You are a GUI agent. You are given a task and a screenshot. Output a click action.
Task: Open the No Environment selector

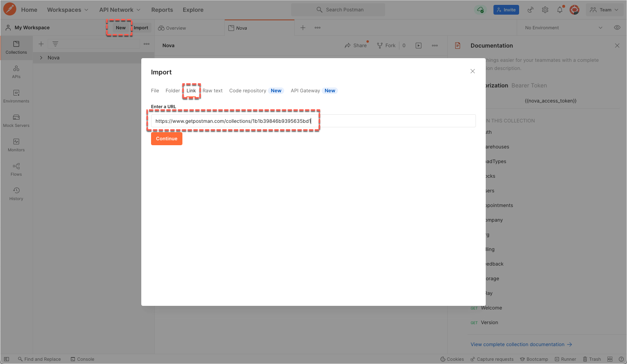(x=563, y=28)
